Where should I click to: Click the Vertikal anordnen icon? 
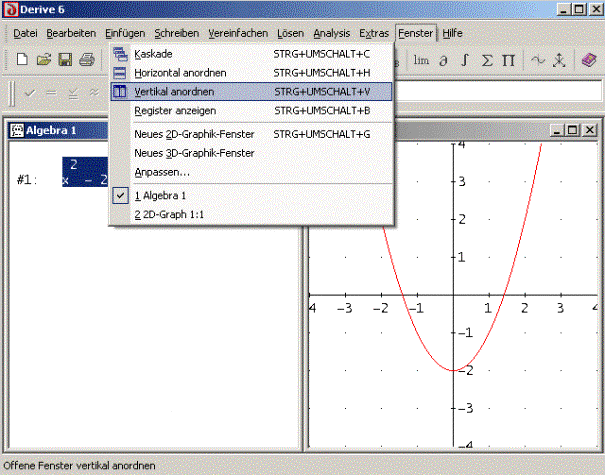[x=120, y=91]
